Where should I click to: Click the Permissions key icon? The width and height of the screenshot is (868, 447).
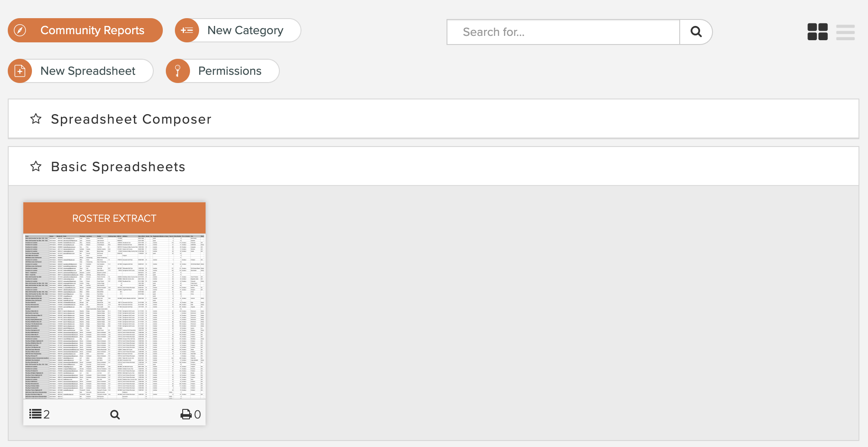click(177, 71)
